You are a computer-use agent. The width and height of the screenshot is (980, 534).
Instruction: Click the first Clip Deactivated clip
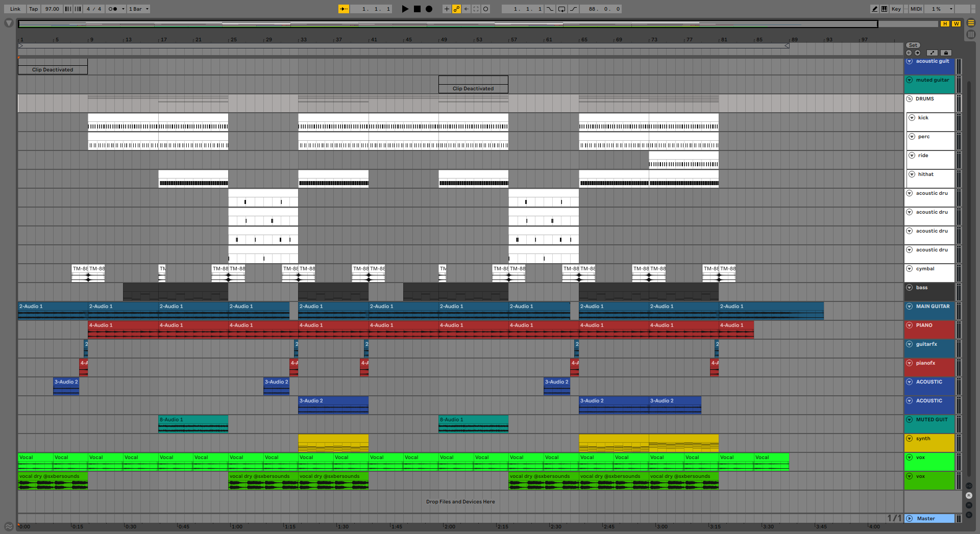(x=53, y=67)
